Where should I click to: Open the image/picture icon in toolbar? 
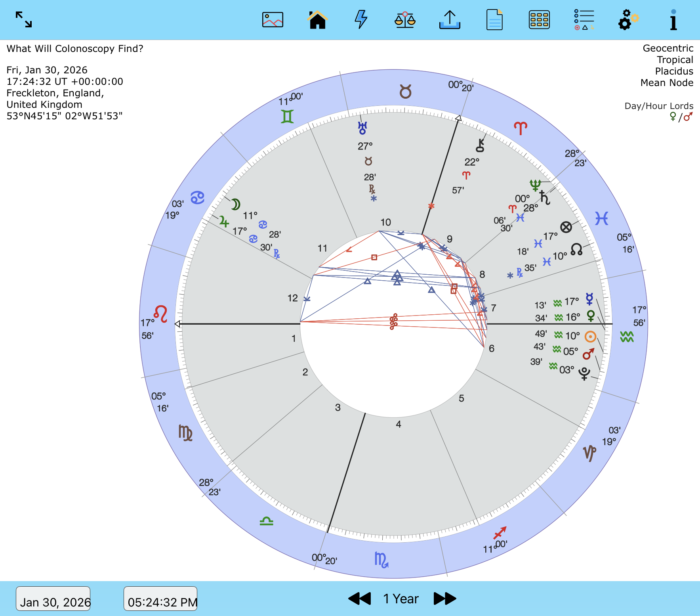click(x=273, y=19)
